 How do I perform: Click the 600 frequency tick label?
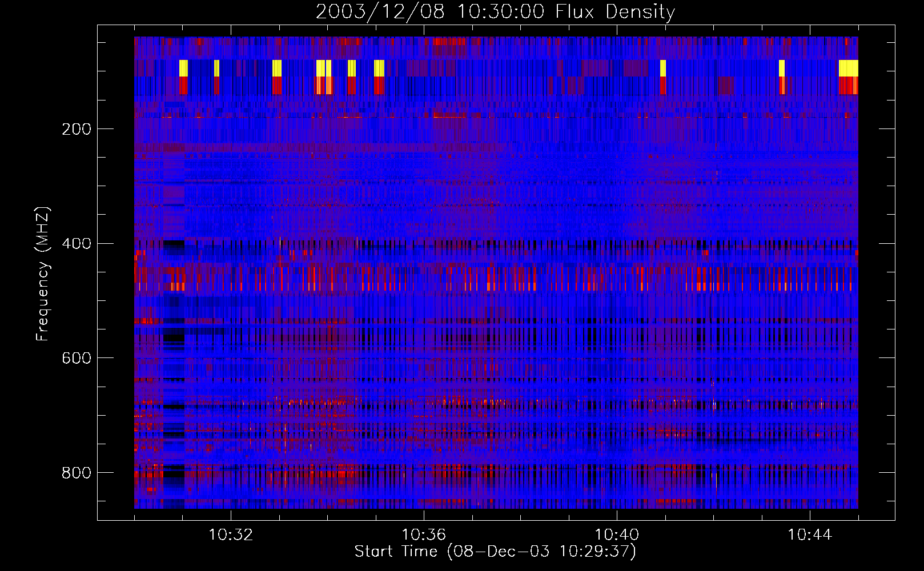(77, 358)
